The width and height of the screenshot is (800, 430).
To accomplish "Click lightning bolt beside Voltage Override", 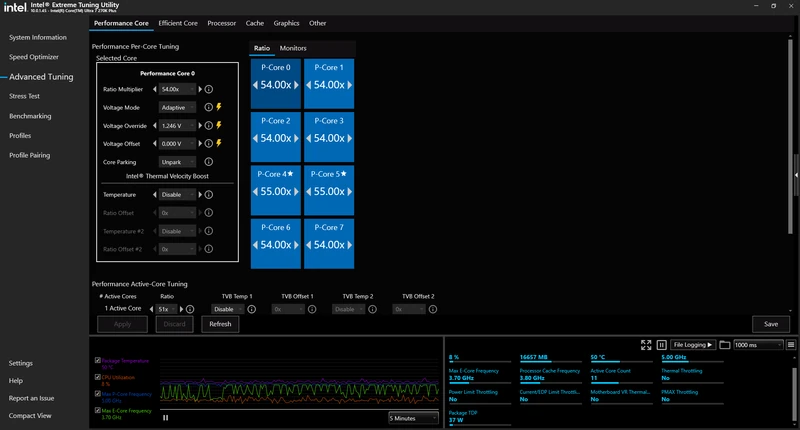I will coord(219,125).
